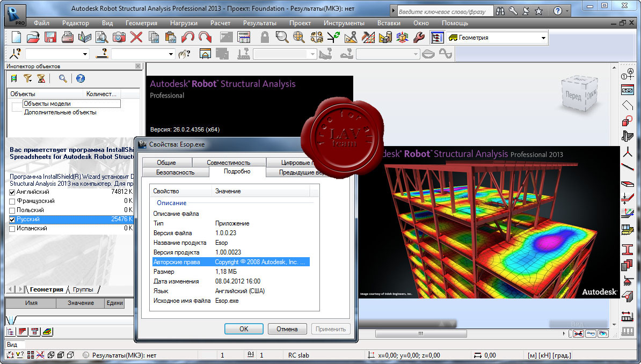641x364 pixels.
Task: Click the binoculars search icon in title bar
Action: (500, 11)
